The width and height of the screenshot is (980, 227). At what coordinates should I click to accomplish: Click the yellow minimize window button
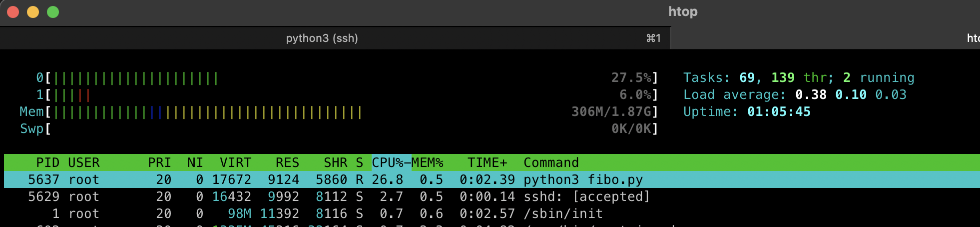pos(33,12)
